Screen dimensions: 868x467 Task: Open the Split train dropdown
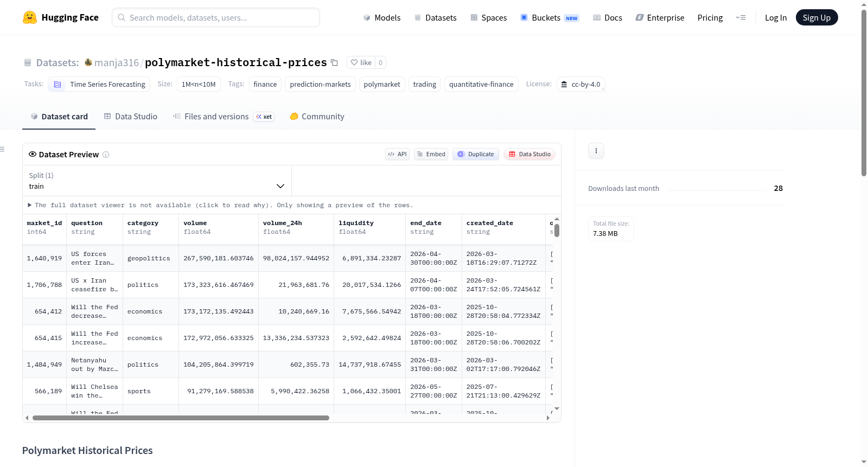pos(157,181)
